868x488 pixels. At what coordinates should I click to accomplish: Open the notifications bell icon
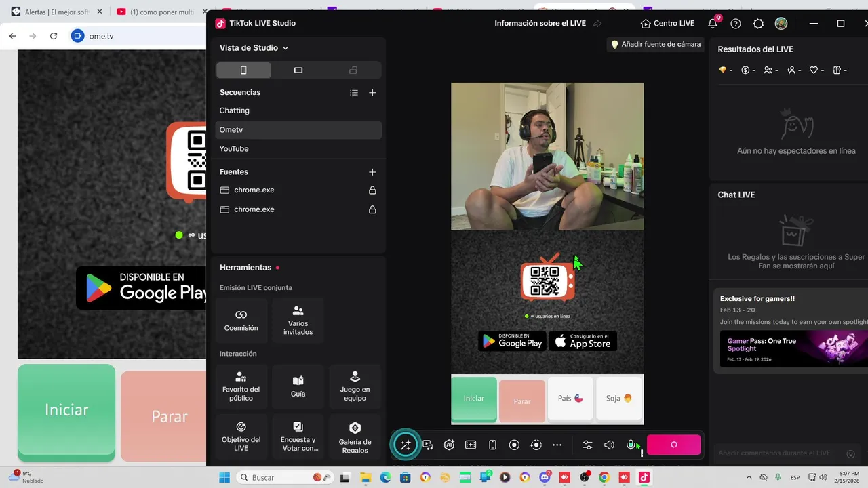[x=713, y=23]
